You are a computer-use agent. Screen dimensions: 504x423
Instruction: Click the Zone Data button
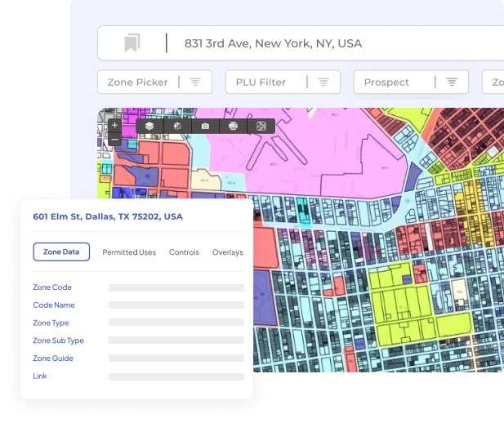coord(61,252)
